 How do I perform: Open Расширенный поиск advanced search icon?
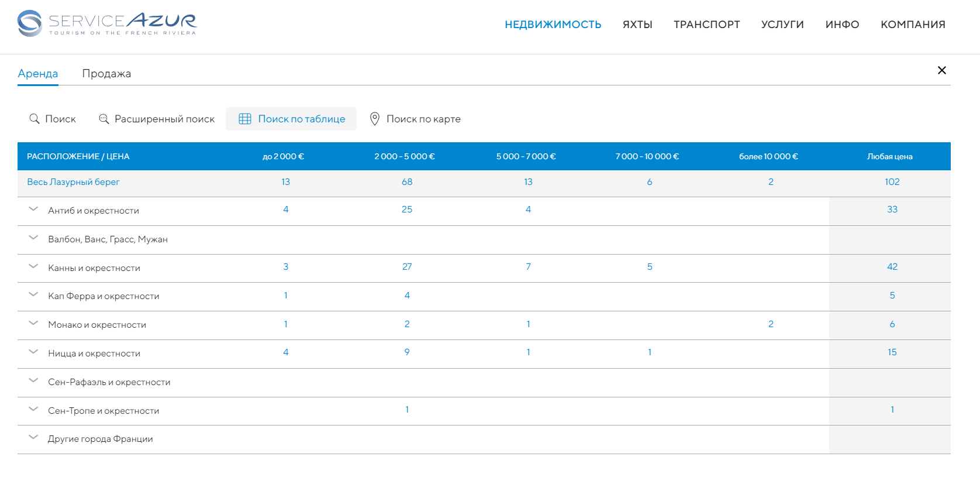pos(104,119)
